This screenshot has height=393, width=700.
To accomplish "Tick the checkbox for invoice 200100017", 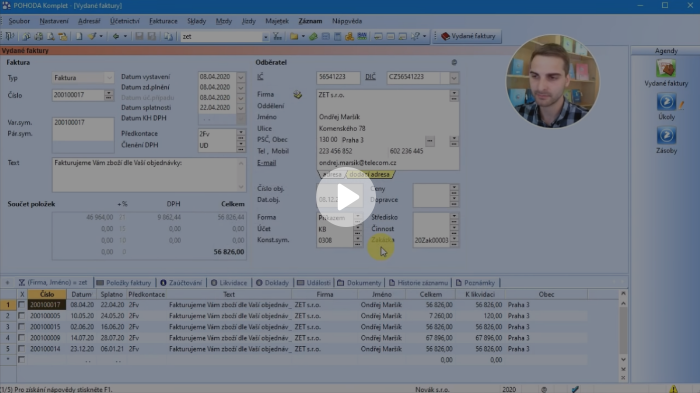I will click(21, 305).
